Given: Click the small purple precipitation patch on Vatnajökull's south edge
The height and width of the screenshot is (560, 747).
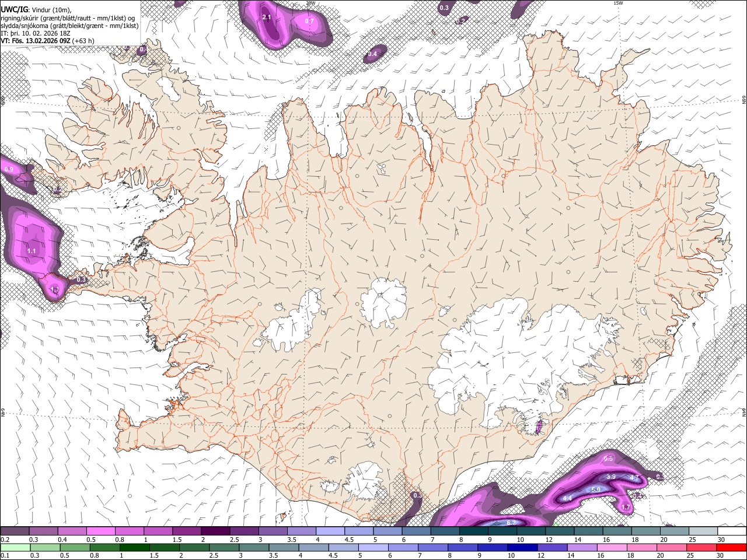Looking at the screenshot, I should click(x=539, y=428).
